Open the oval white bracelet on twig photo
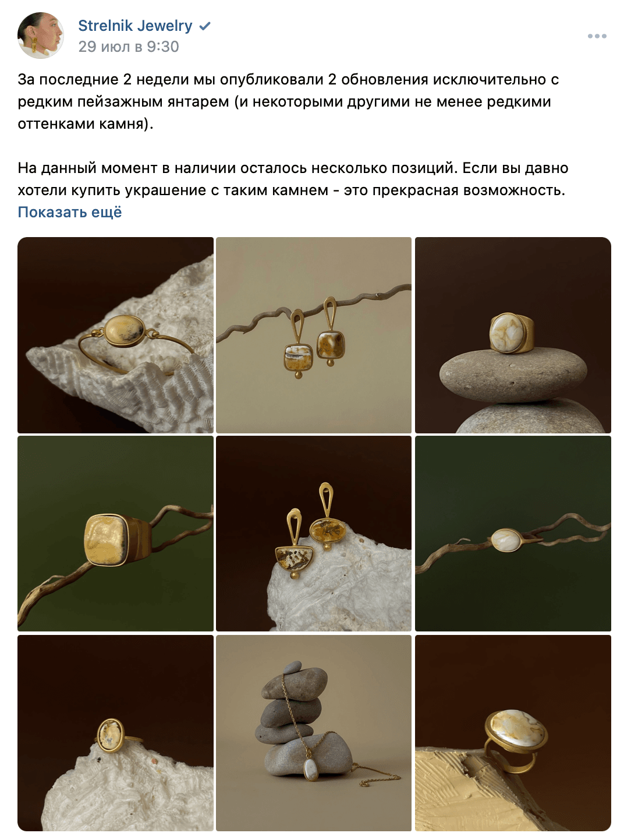Image resolution: width=631 pixels, height=840 pixels. point(513,534)
